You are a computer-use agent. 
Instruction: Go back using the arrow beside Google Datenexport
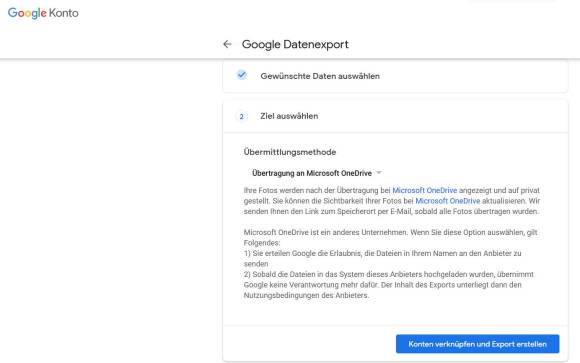pos(227,44)
